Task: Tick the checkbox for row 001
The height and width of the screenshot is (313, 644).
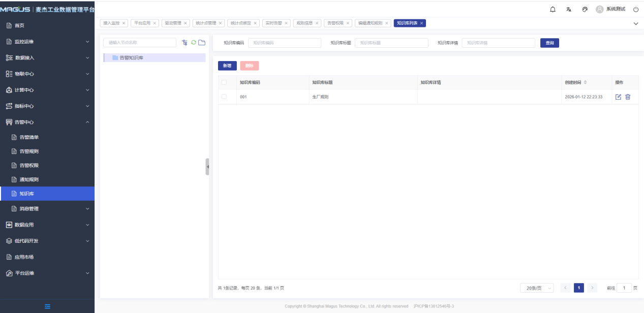Action: coord(224,97)
